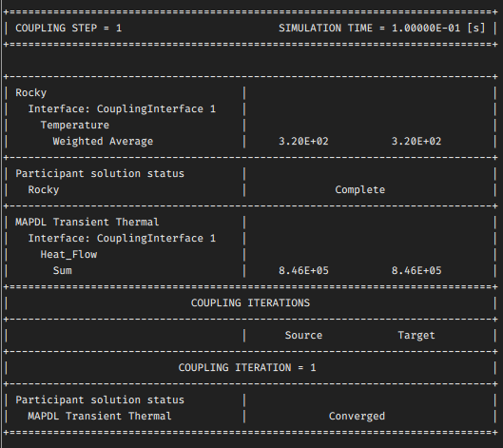Screen dimensions: 503x448
Task: Click source value 8.46E+05 of Sum
Action: click(x=303, y=271)
